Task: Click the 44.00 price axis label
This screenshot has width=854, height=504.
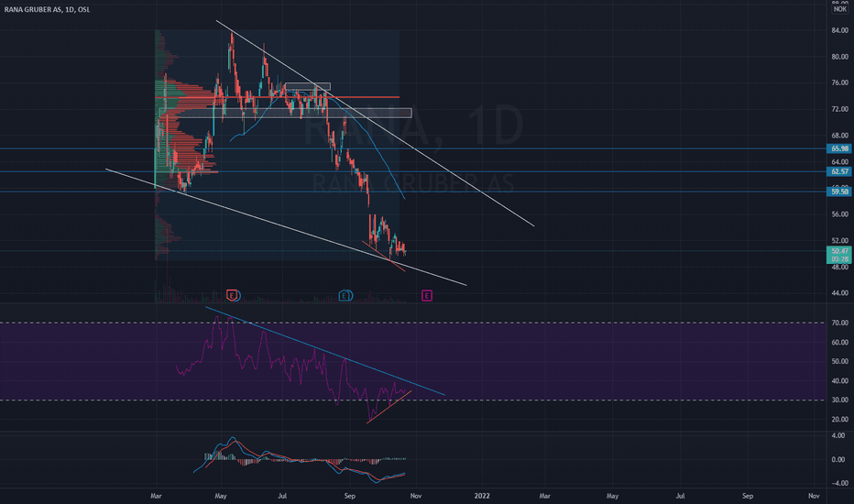Action: 840,293
